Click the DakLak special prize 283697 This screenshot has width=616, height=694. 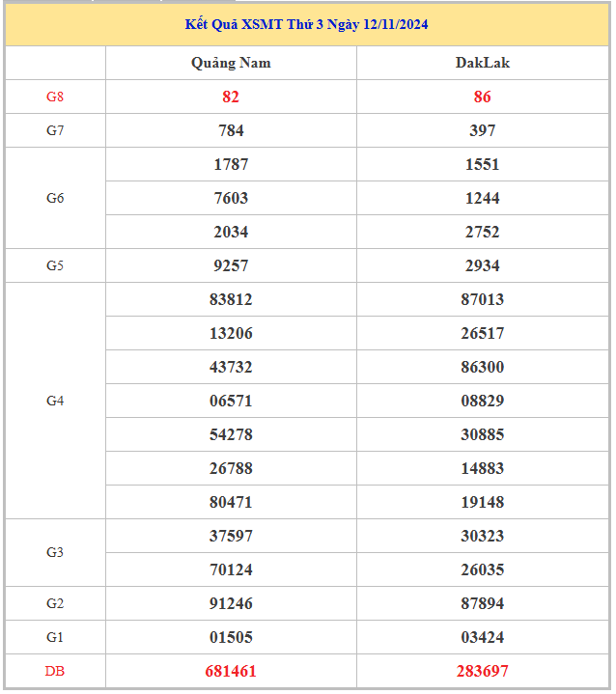point(482,671)
